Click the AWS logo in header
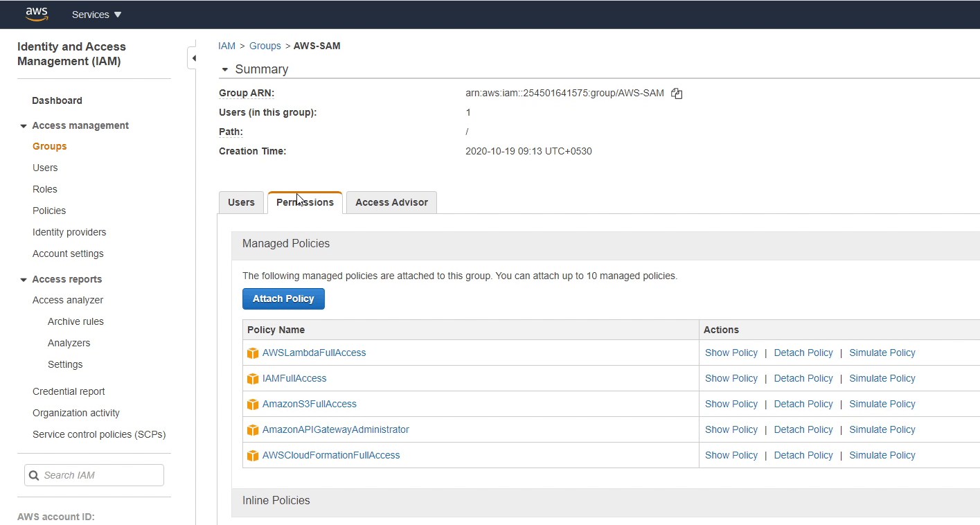This screenshot has height=525, width=980. (x=36, y=14)
